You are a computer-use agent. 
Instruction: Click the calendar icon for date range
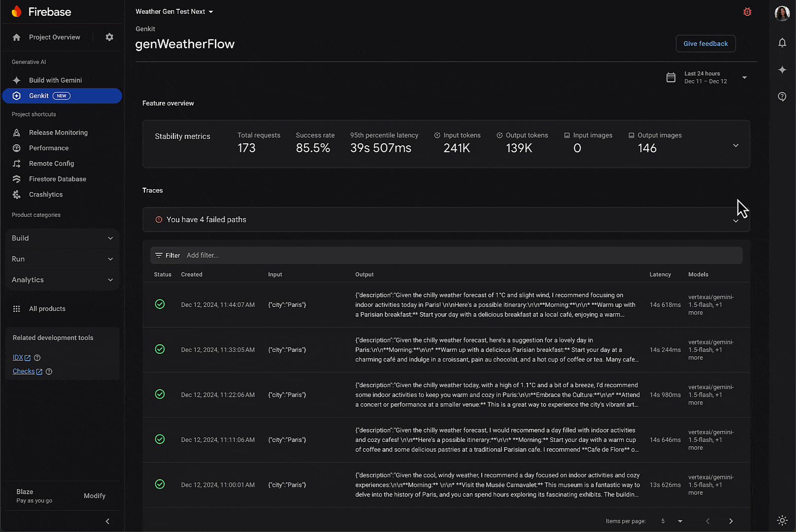coord(671,77)
